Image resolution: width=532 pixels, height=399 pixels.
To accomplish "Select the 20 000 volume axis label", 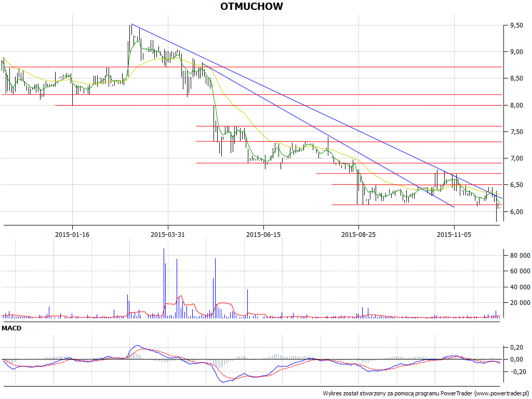I will pos(519,303).
